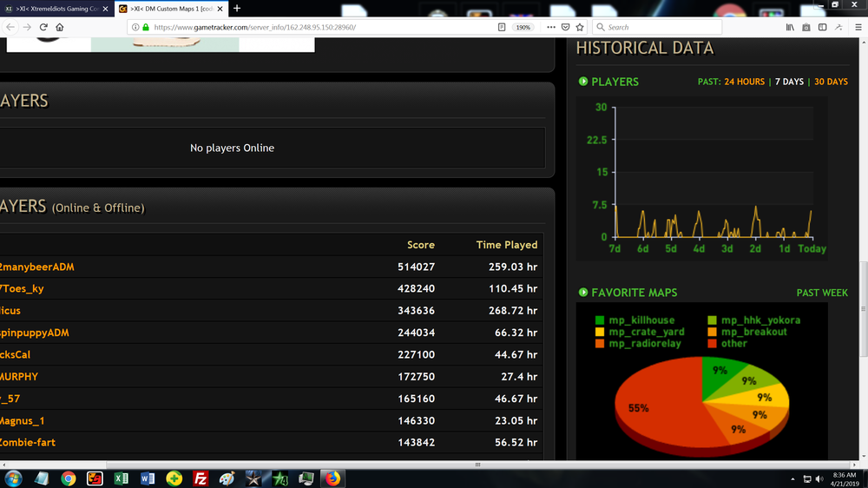868x488 pixels.
Task: Open the Firefox hamburger menu
Action: pos(857,27)
